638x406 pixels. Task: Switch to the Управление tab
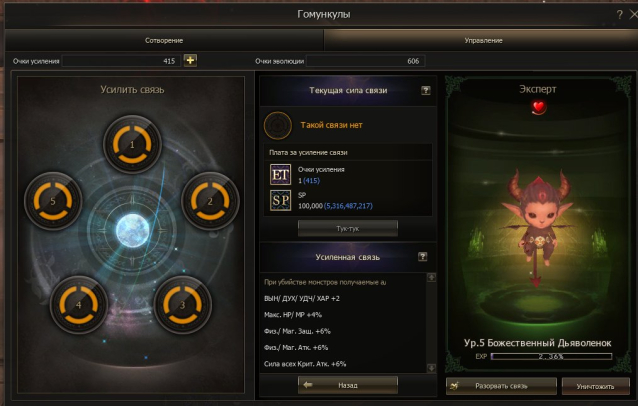pyautogui.click(x=481, y=40)
